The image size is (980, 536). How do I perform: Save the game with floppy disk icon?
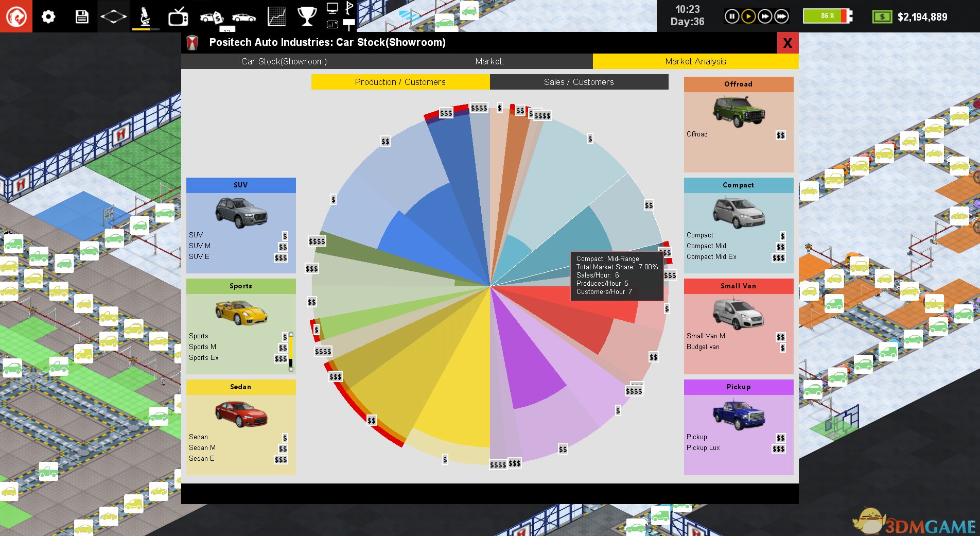pyautogui.click(x=81, y=16)
